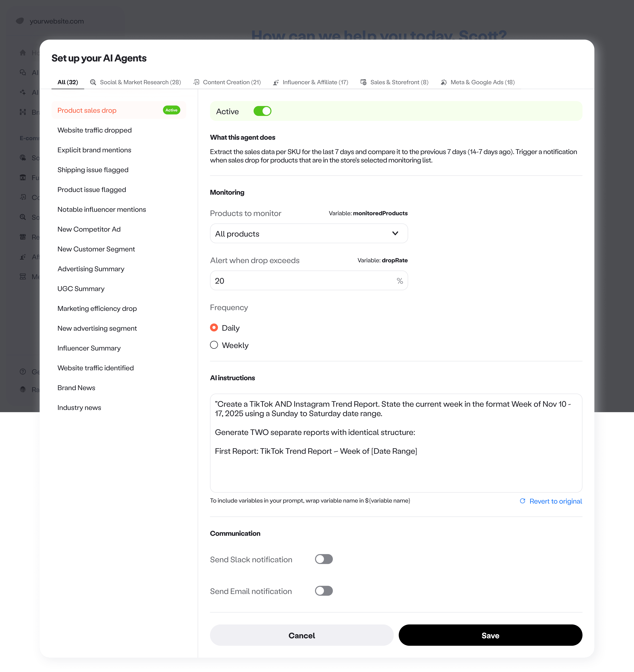The image size is (634, 672).
Task: Click the yourwebsite.com logo icon
Action: pos(20,21)
